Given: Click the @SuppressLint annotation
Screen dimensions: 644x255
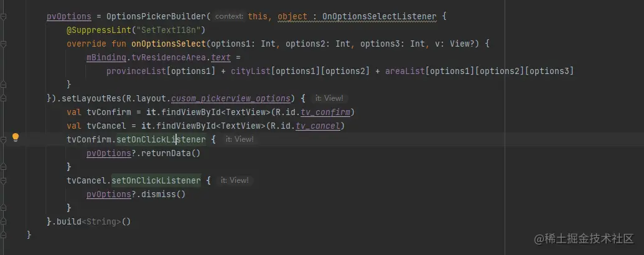Looking at the screenshot, I should [99, 30].
